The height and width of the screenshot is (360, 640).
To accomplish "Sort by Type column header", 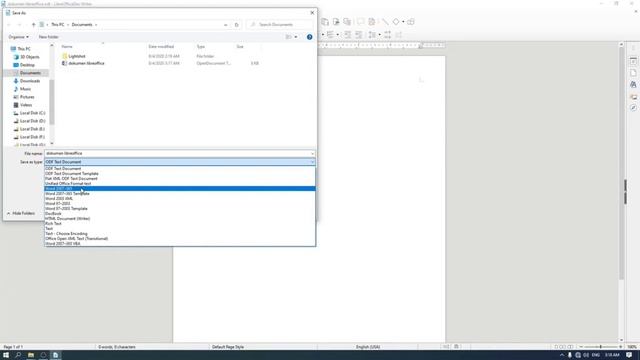I will click(x=201, y=47).
